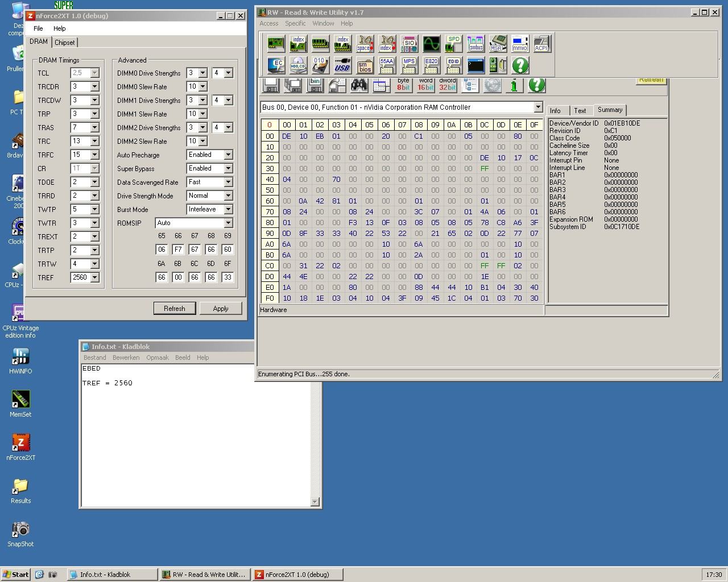Screen dimensions: 728x582
Task: Open the CPU MSR registers icon
Action: 498,44
